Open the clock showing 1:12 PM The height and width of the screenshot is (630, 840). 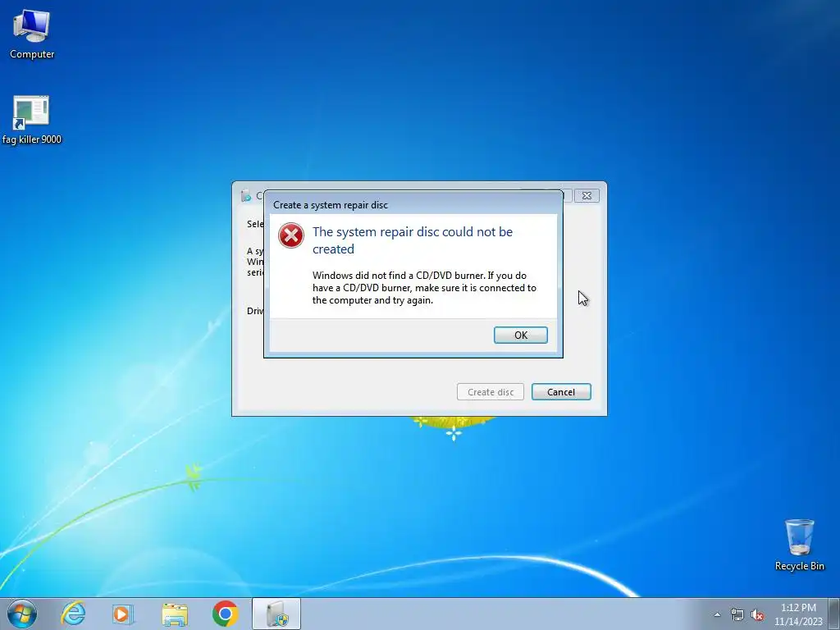pos(797,614)
